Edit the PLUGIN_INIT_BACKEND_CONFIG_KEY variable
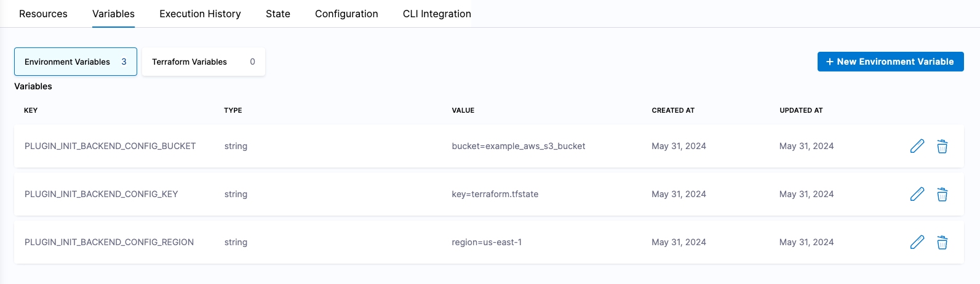This screenshot has width=980, height=284. pyautogui.click(x=917, y=194)
